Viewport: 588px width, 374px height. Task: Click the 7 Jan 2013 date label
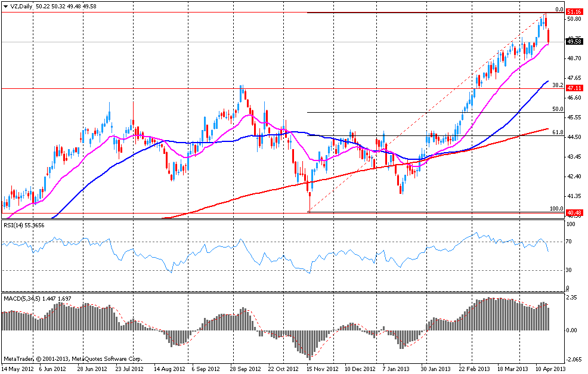(396, 369)
